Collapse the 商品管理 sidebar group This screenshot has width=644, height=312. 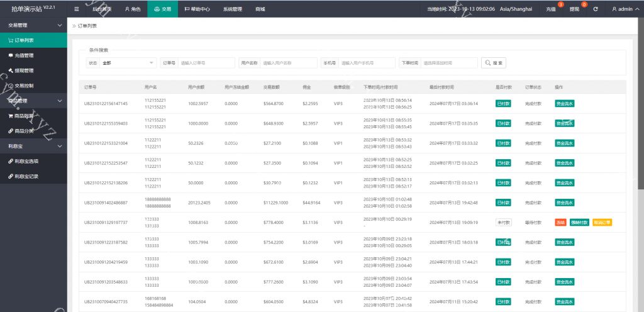click(x=33, y=101)
